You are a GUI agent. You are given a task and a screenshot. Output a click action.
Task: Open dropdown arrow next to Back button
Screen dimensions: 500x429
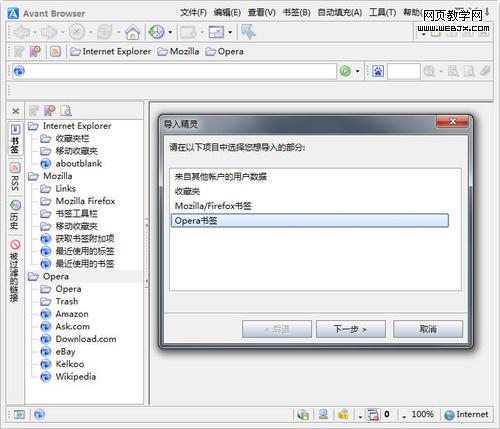[x=35, y=33]
